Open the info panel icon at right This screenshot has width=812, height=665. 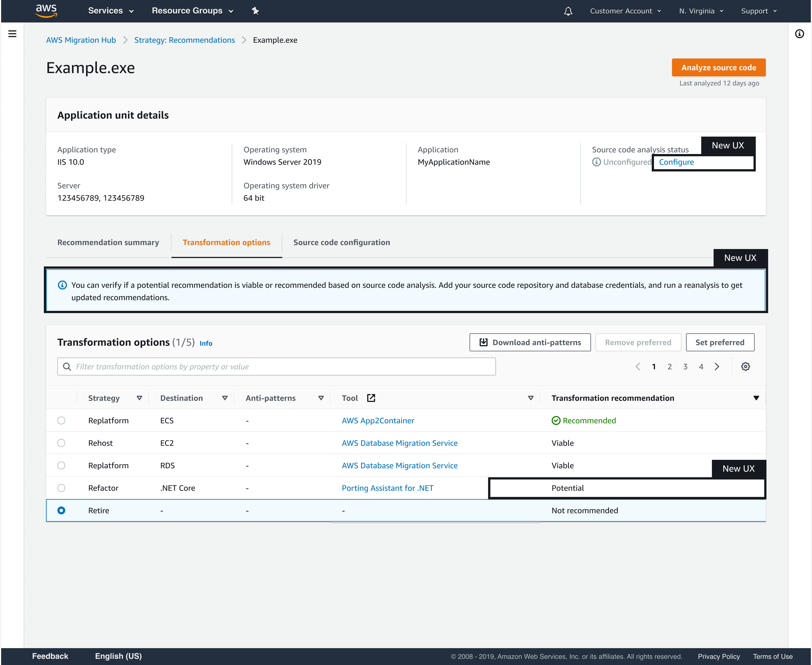799,34
